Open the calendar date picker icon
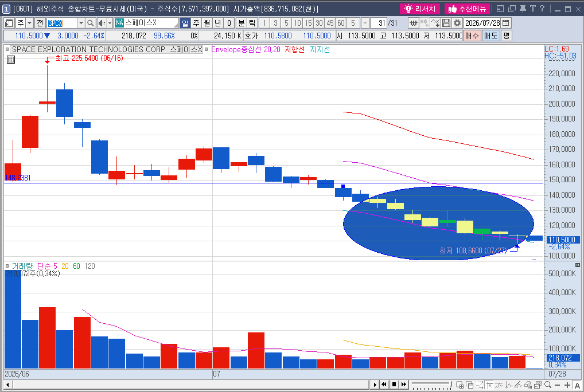The height and width of the screenshot is (392, 584). (x=506, y=23)
